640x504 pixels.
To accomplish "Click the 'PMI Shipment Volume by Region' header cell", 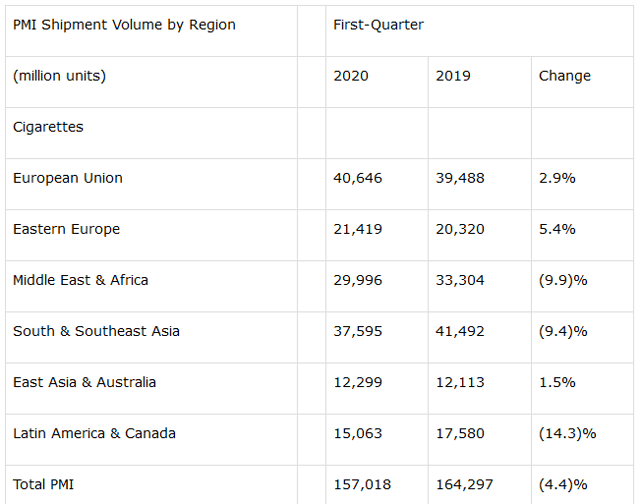I will [x=124, y=25].
